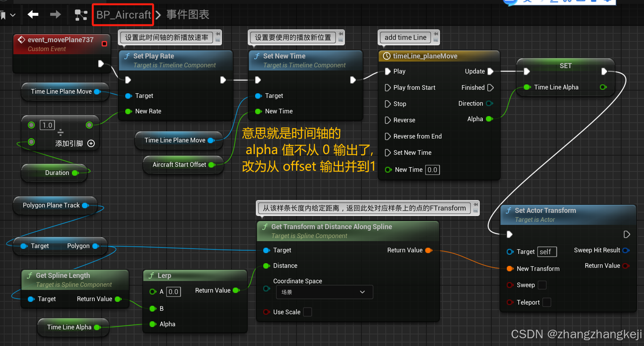Click the New Time pin on Set New Time node
The width and height of the screenshot is (644, 346).
click(259, 111)
